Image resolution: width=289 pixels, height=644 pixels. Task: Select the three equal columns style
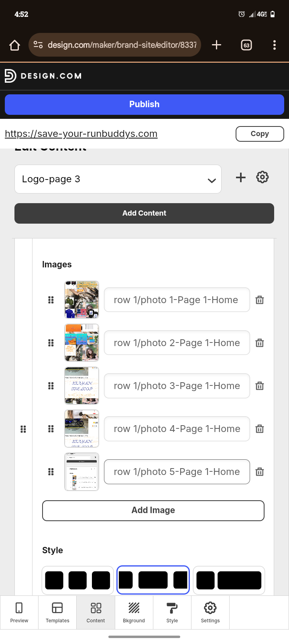77,580
